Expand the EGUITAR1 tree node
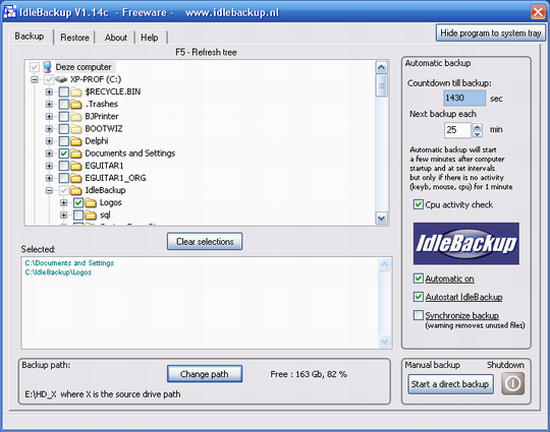Viewport: 550px width, 432px height. click(x=49, y=166)
